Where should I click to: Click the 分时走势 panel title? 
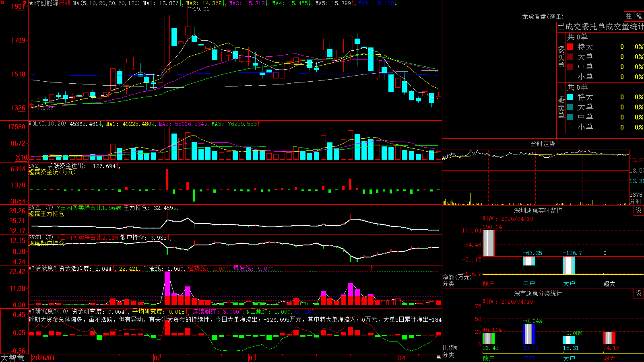[x=543, y=144]
